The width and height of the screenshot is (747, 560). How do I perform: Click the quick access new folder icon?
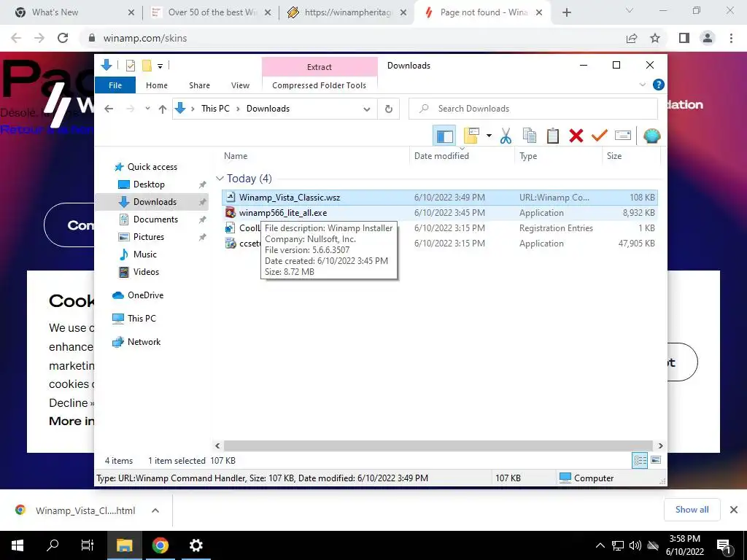(x=147, y=66)
